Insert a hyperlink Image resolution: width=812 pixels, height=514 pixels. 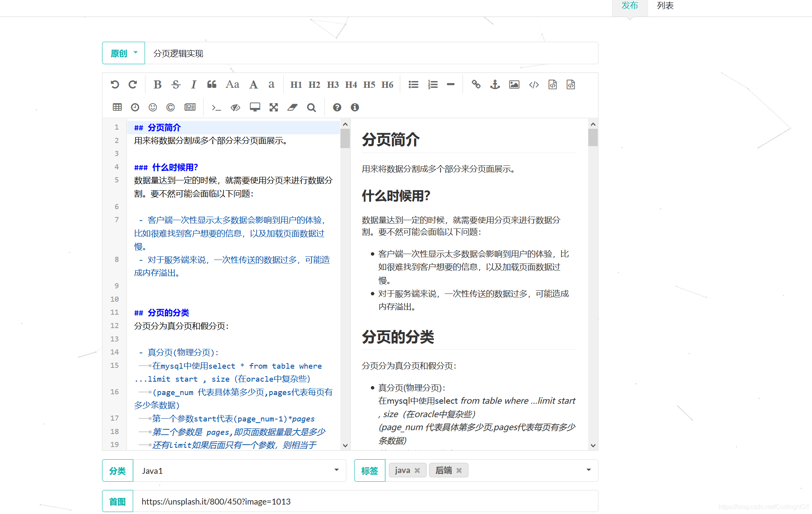tap(476, 85)
